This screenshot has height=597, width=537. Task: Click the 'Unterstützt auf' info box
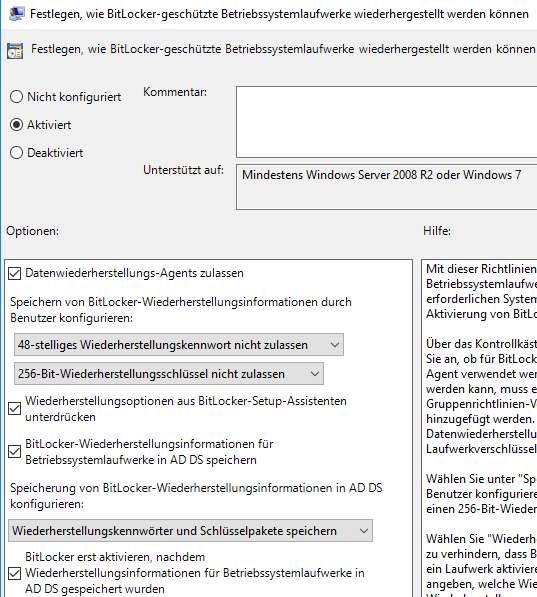(386, 187)
